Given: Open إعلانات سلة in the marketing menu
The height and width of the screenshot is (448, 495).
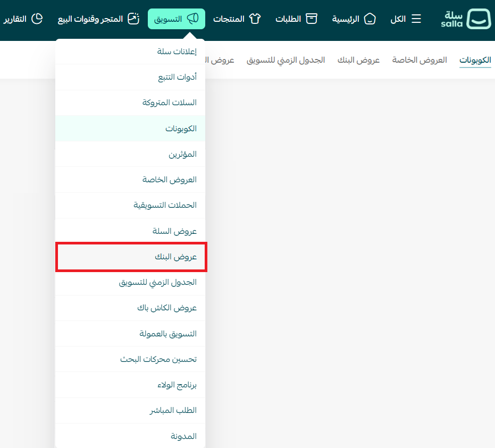Looking at the screenshot, I should (x=177, y=52).
